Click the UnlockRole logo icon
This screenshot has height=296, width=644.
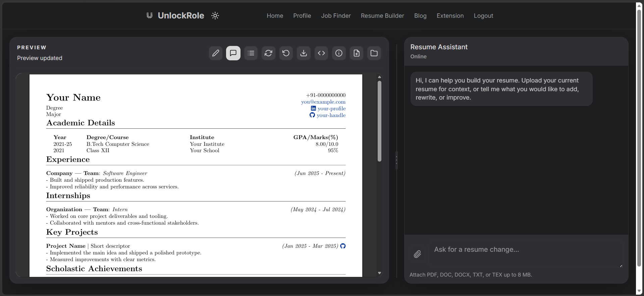[x=150, y=15]
